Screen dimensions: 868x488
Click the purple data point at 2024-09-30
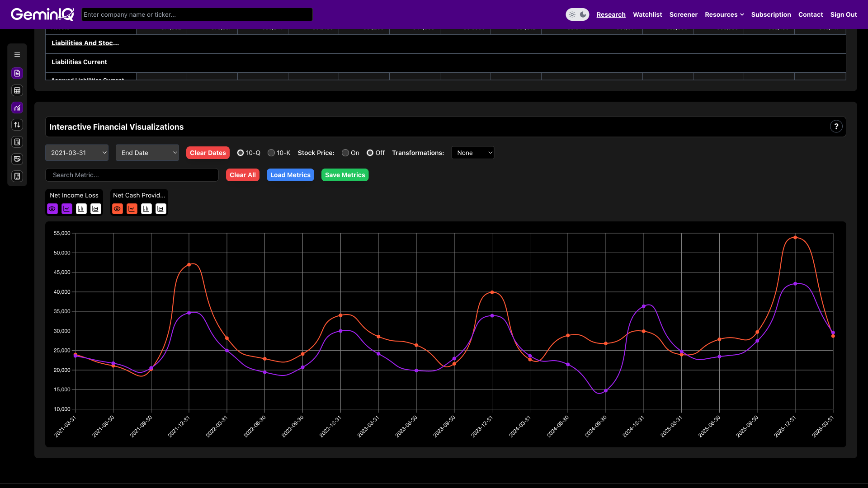(x=606, y=391)
